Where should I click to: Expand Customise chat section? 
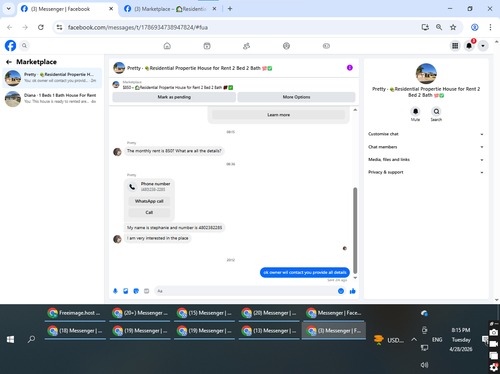click(x=426, y=134)
